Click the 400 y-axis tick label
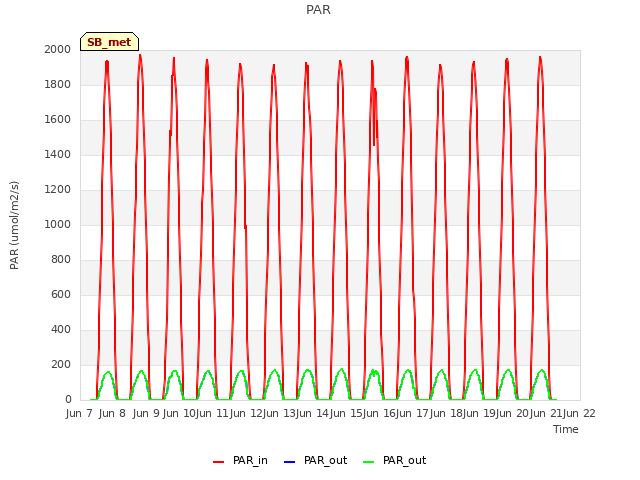The image size is (640, 480). pos(61,329)
